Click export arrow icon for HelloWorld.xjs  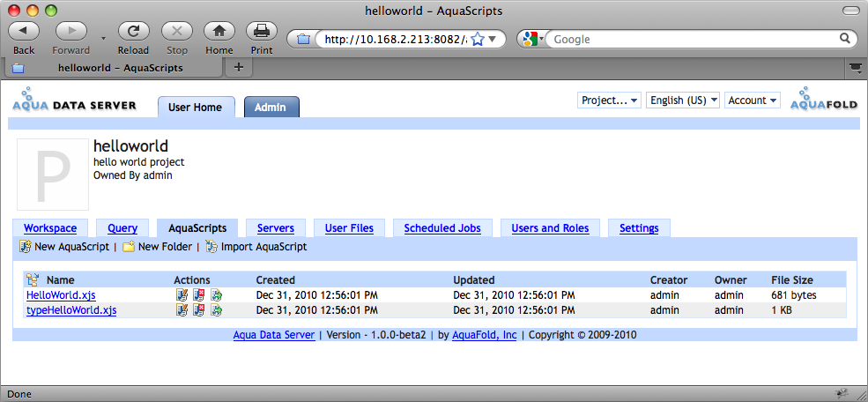217,295
